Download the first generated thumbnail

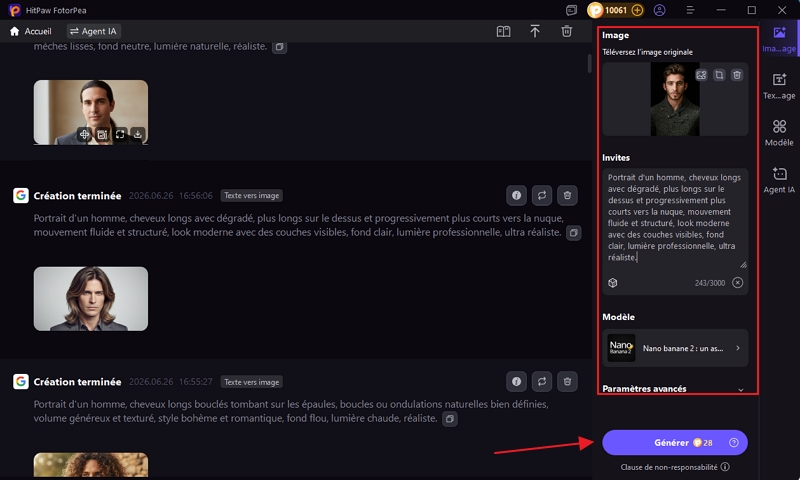pos(138,135)
